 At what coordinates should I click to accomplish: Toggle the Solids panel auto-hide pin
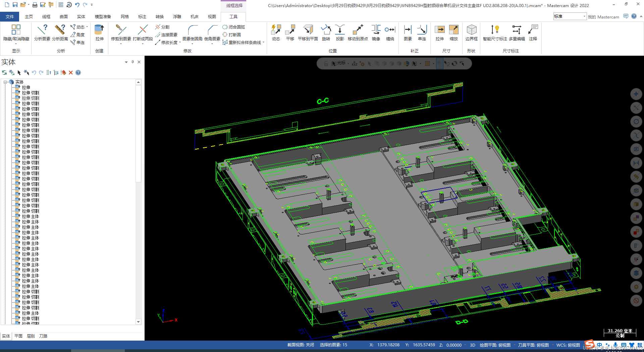133,62
